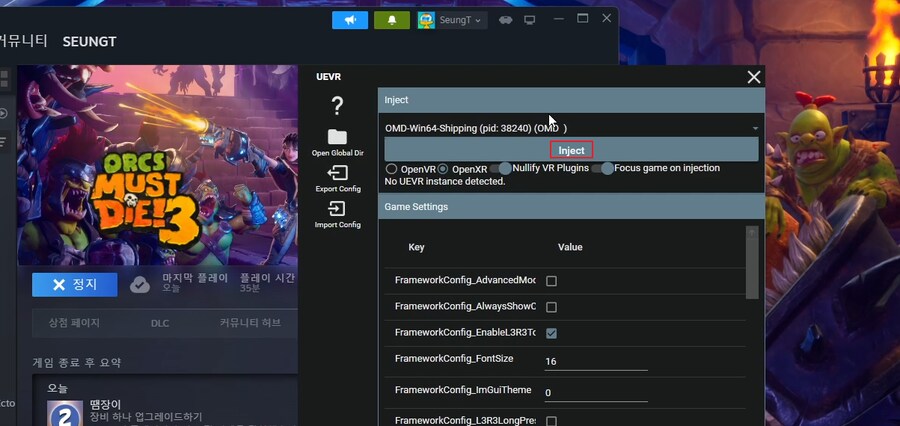Close the UEVR window
This screenshot has width=900, height=426.
(754, 78)
